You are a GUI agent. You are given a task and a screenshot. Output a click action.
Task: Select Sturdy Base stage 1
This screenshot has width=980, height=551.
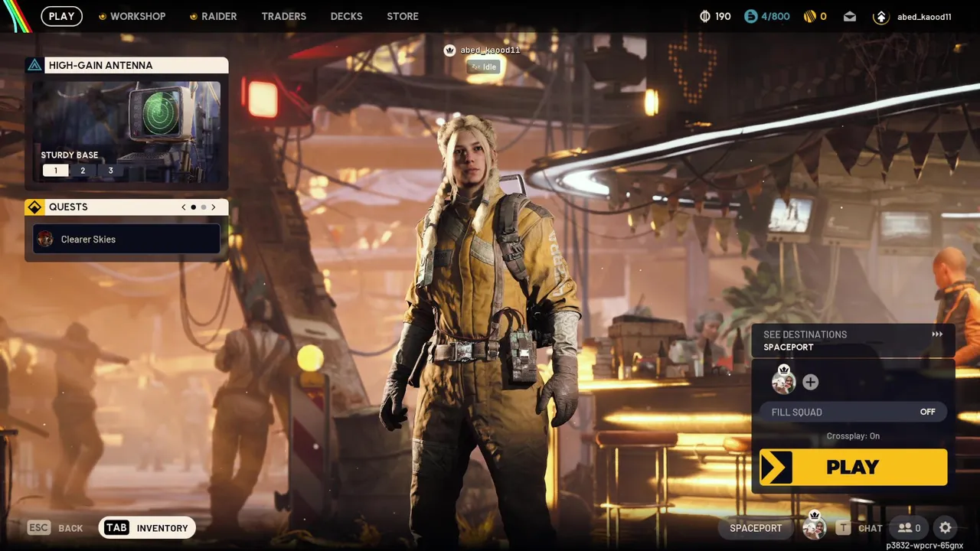55,171
